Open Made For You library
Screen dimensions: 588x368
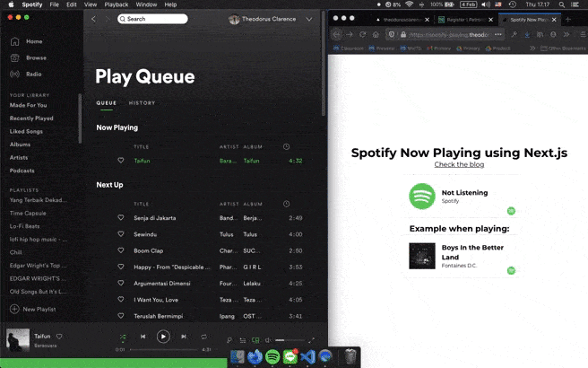pos(28,105)
